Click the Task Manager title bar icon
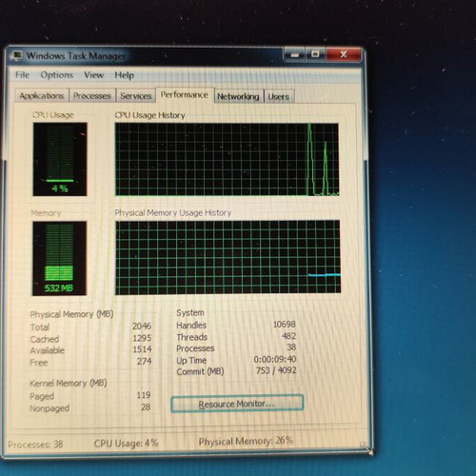Image resolution: width=476 pixels, height=476 pixels. (17, 55)
